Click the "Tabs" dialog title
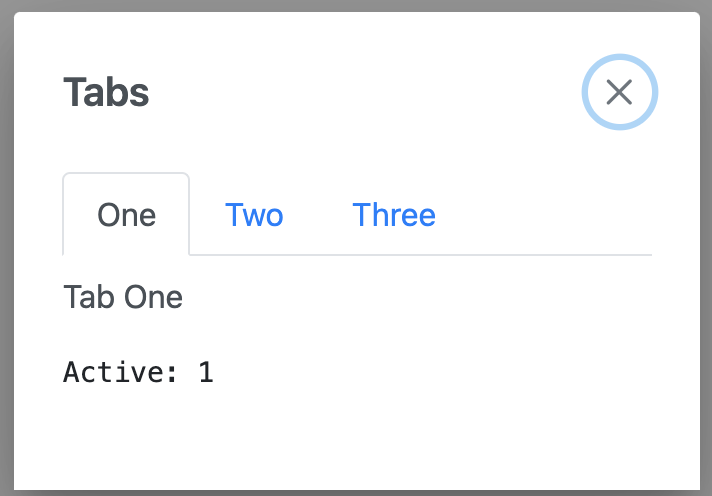Image resolution: width=712 pixels, height=496 pixels. pyautogui.click(x=106, y=93)
